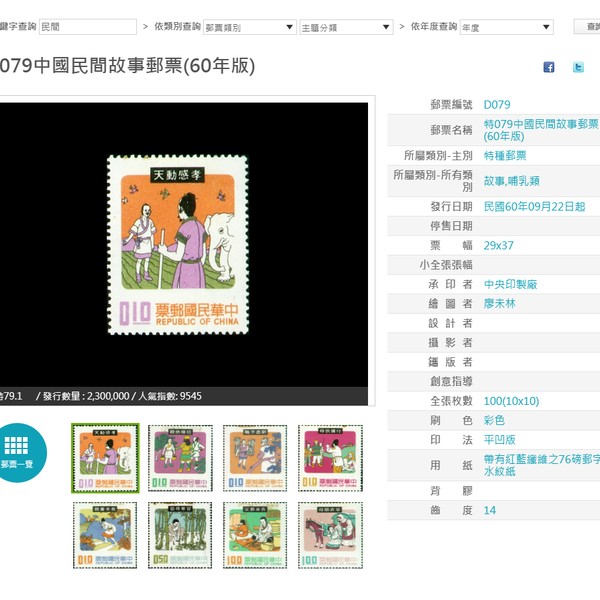The height and width of the screenshot is (600, 600).
Task: Share the page on Twitter
Action: tap(578, 67)
